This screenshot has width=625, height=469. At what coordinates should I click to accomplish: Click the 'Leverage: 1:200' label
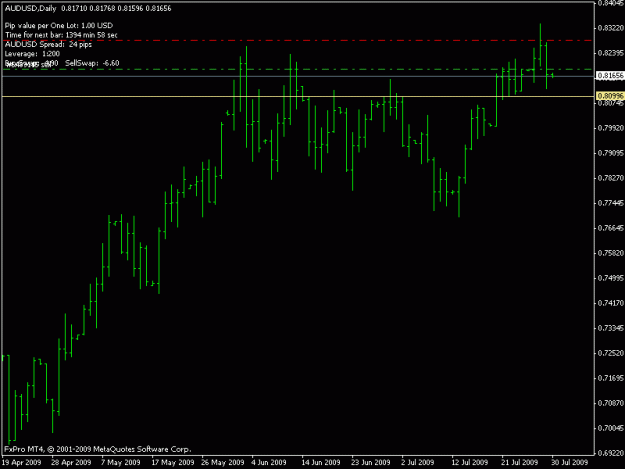coord(32,54)
